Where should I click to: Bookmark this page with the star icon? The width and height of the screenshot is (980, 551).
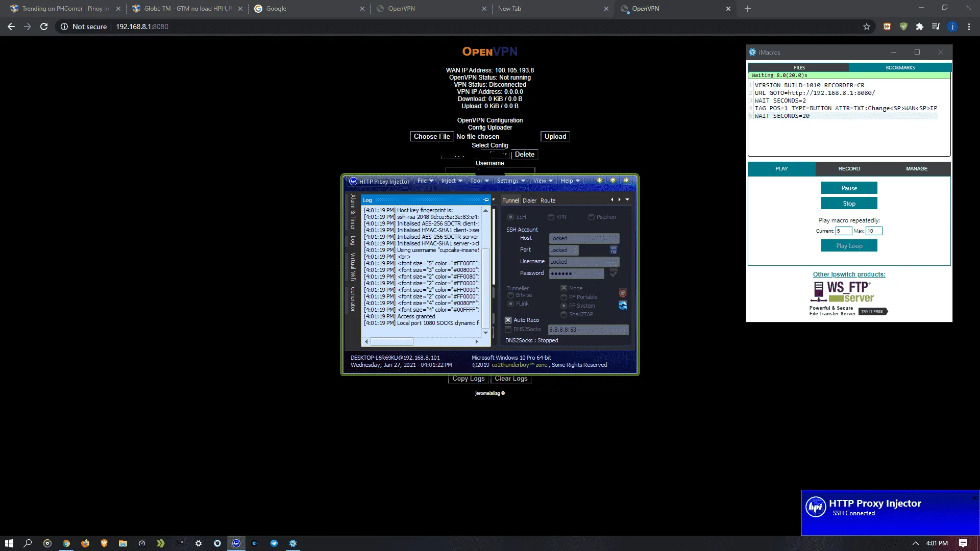867,27
